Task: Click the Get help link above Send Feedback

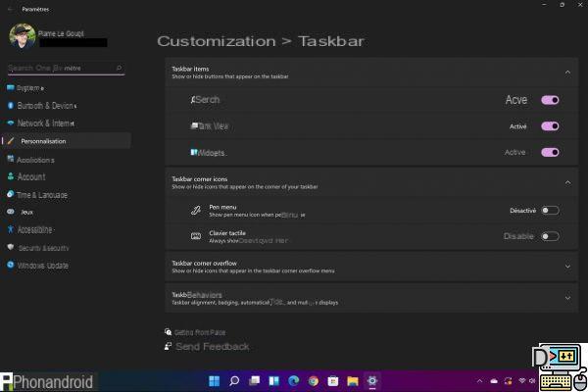Action: 200,332
